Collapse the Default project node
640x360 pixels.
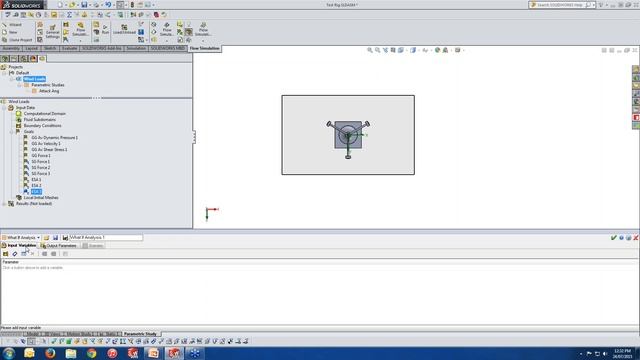click(x=4, y=73)
